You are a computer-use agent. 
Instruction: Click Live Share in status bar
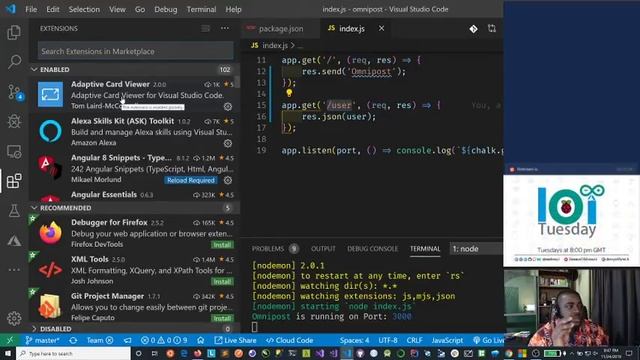(235, 340)
